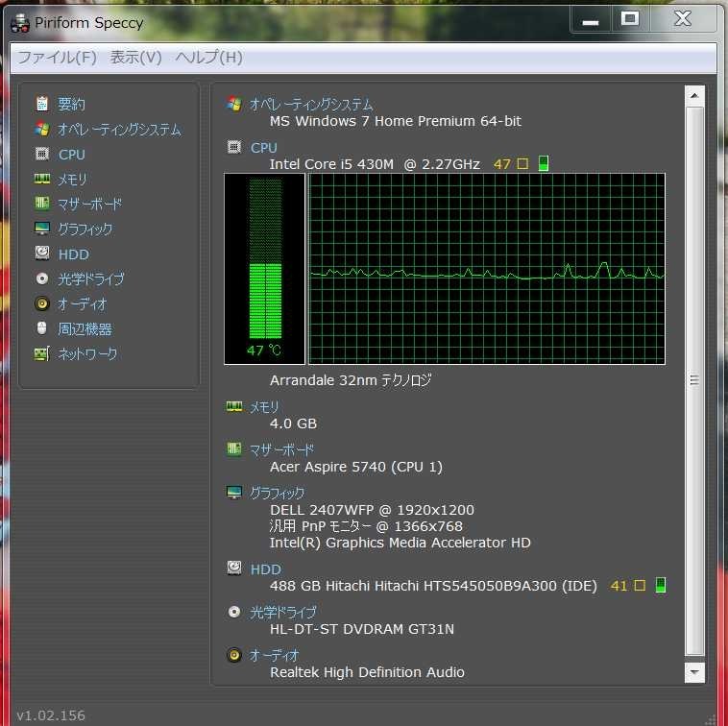Click the scrollbar up arrow
This screenshot has width=728, height=726.
pos(694,96)
